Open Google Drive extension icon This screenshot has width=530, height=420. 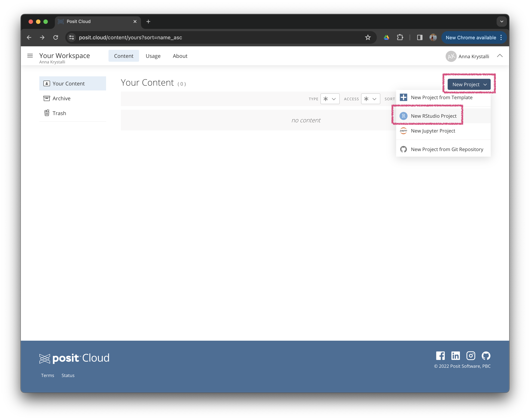click(x=386, y=37)
